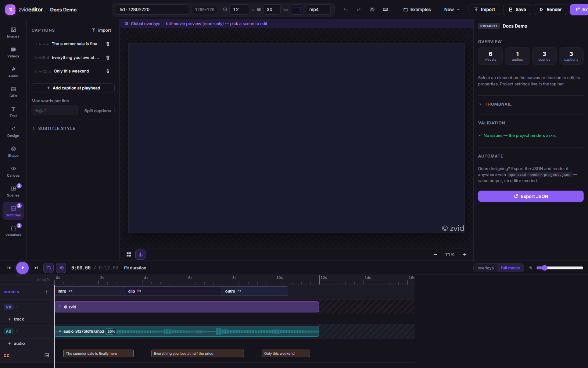Open the New project dropdown
The width and height of the screenshot is (588, 368).
[452, 10]
